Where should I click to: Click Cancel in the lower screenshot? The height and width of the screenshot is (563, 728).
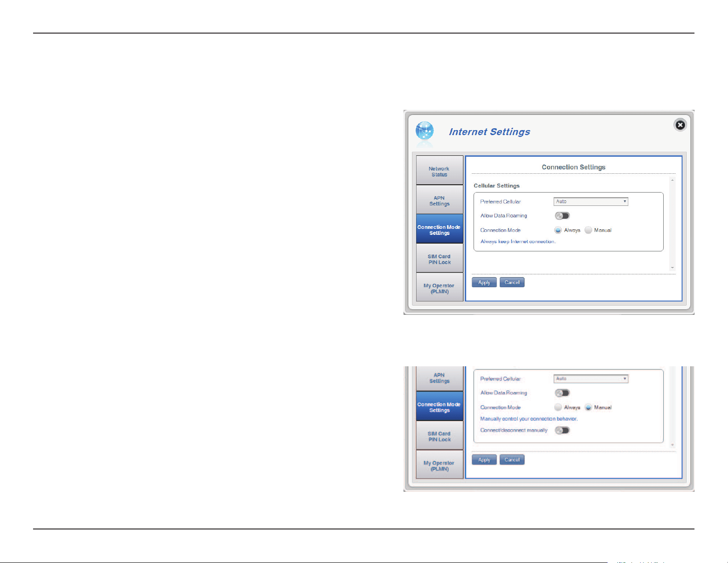coord(512,460)
